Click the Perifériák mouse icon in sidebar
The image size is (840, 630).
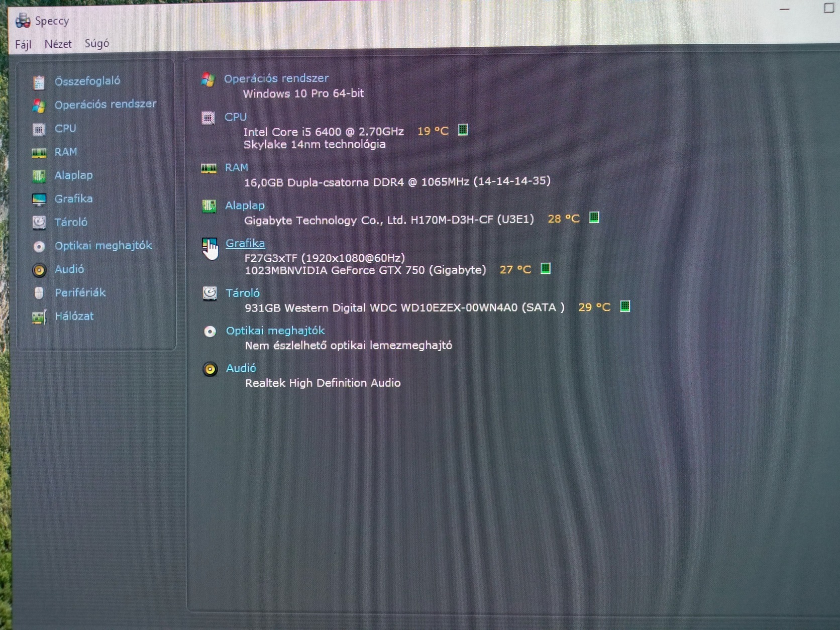pyautogui.click(x=39, y=293)
